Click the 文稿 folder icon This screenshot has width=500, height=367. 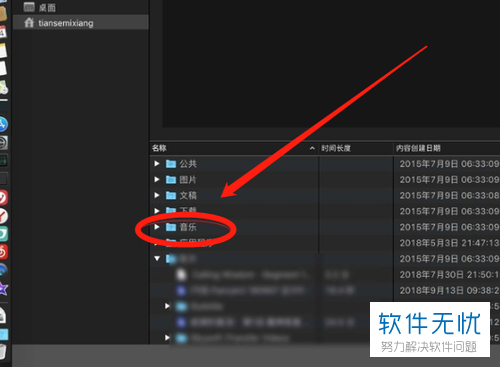pos(171,195)
